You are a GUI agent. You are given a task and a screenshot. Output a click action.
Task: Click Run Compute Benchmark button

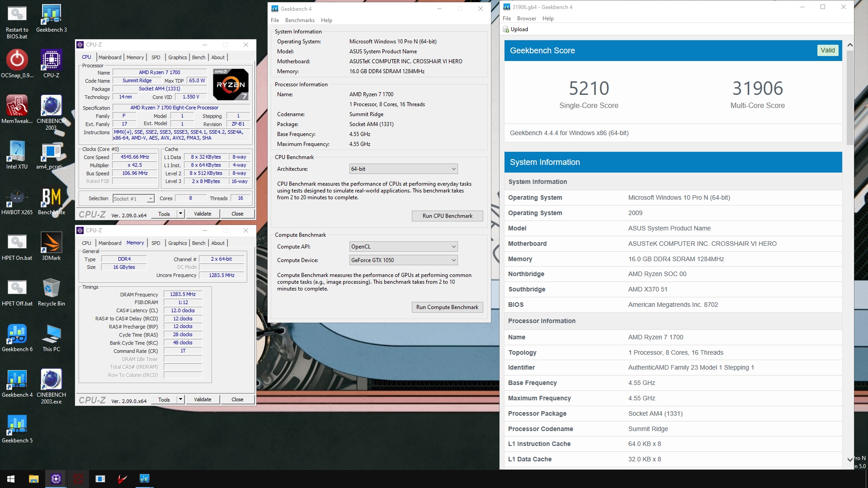pos(447,307)
